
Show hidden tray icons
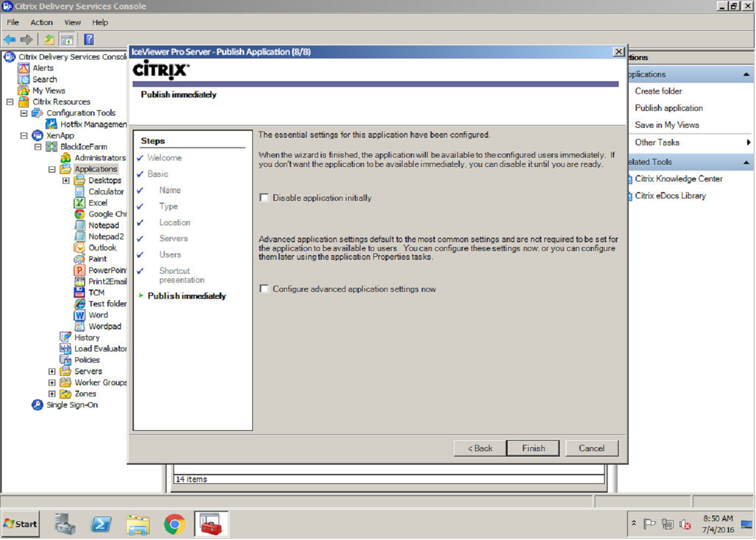(x=634, y=524)
